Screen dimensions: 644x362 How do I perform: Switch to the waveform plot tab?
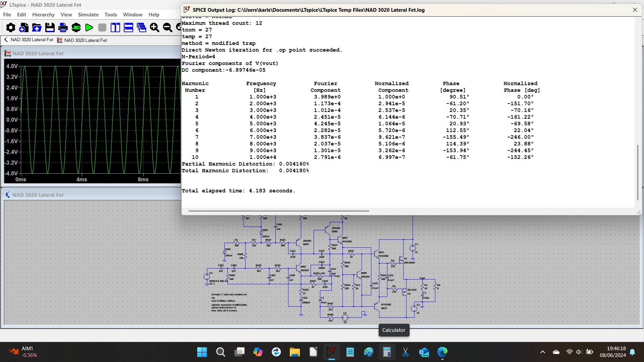click(82, 40)
